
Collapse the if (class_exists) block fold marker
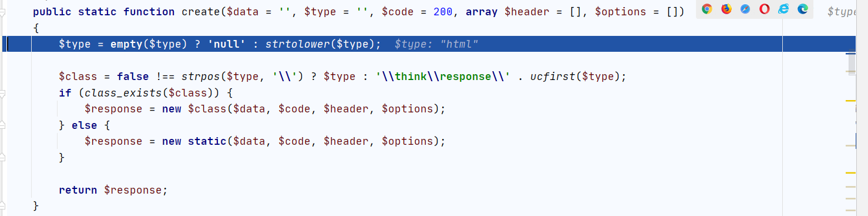coord(3,93)
